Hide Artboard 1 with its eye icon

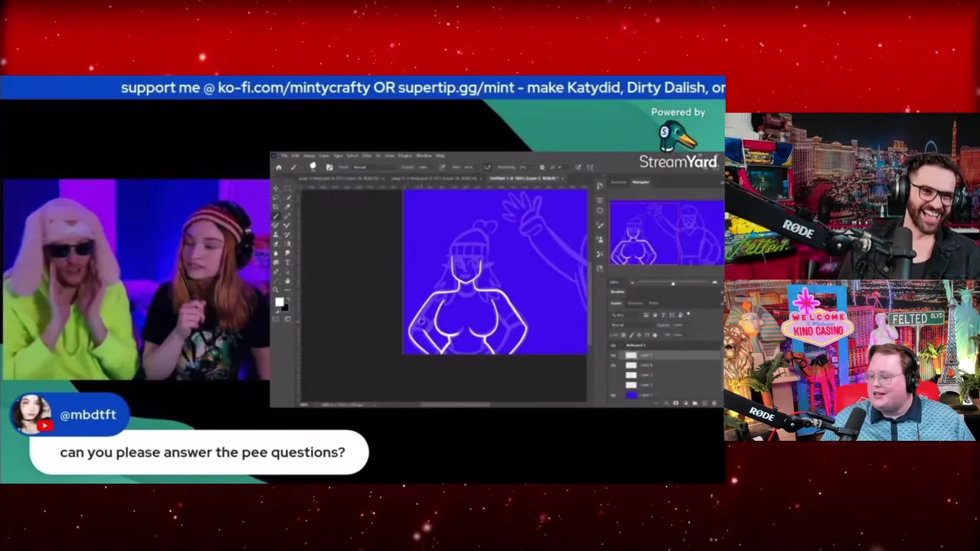click(613, 345)
